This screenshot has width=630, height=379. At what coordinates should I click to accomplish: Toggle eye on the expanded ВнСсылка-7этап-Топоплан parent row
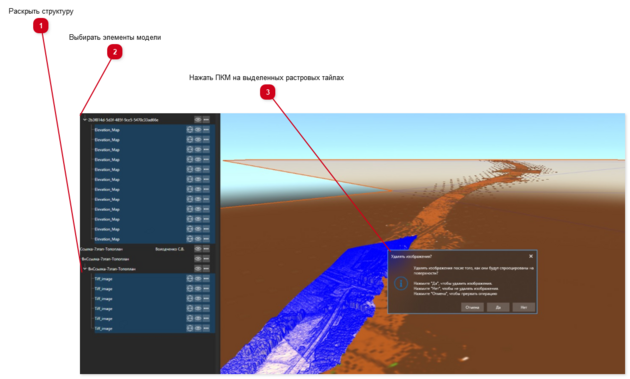point(198,268)
